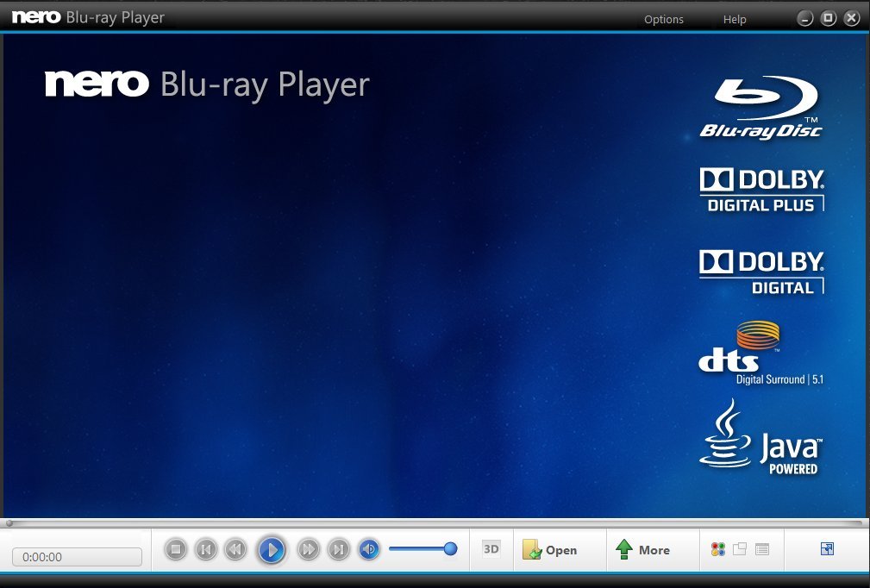Screen dimensions: 870x588
Task: Click the volume slider handle
Action: pyautogui.click(x=450, y=548)
